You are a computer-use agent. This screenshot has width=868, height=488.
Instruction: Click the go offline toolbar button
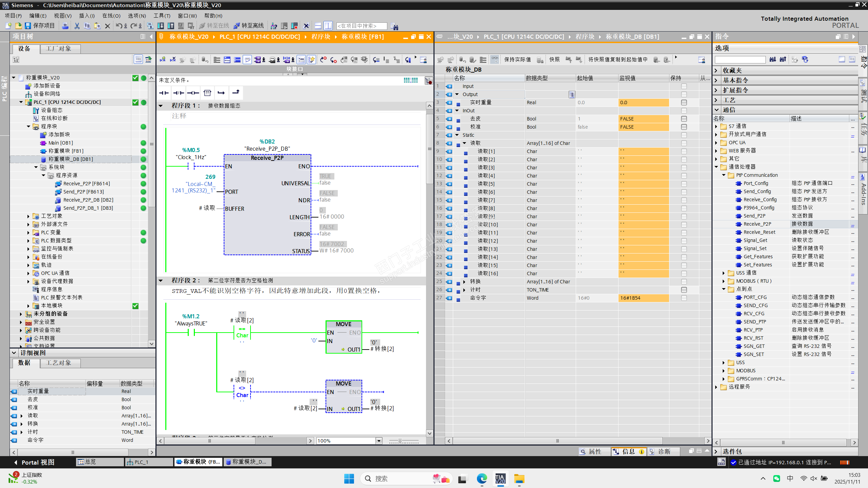click(249, 26)
